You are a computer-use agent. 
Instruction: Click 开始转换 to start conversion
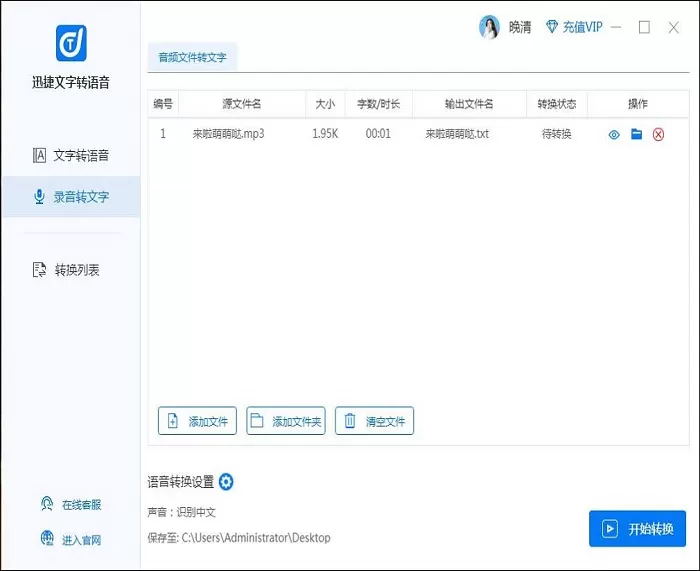pos(638,529)
